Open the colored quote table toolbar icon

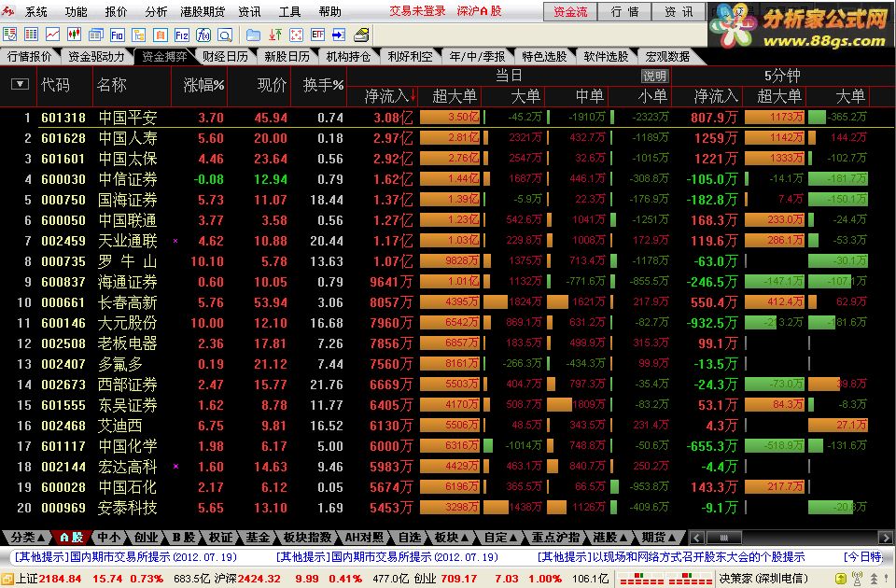(x=31, y=35)
